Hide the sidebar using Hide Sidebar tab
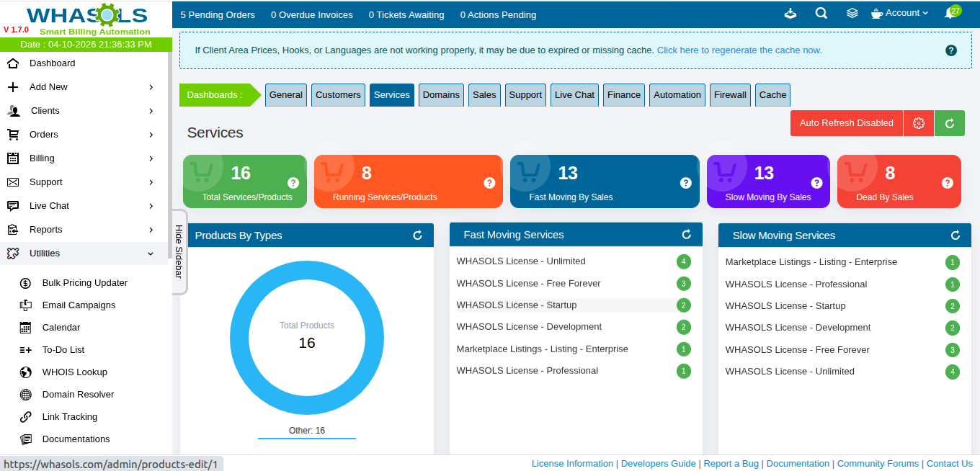This screenshot has height=471, width=980. click(x=179, y=251)
